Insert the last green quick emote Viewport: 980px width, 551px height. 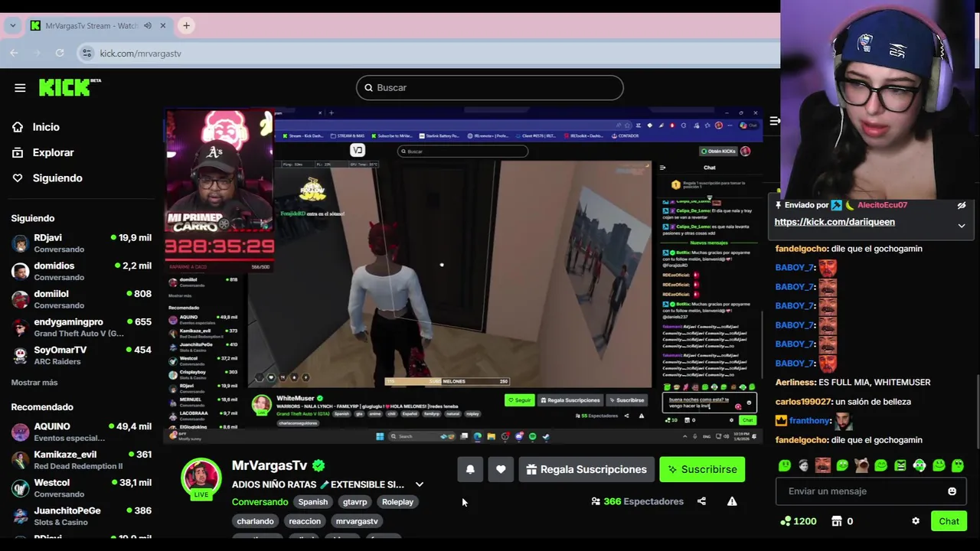959,465
